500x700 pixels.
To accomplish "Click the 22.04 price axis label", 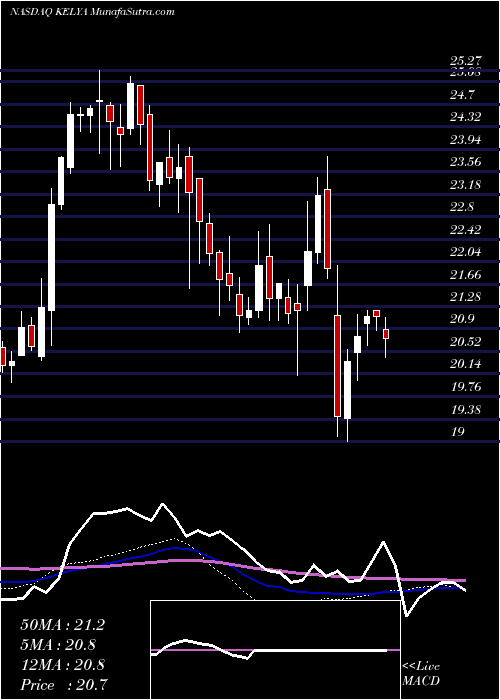I will [465, 252].
